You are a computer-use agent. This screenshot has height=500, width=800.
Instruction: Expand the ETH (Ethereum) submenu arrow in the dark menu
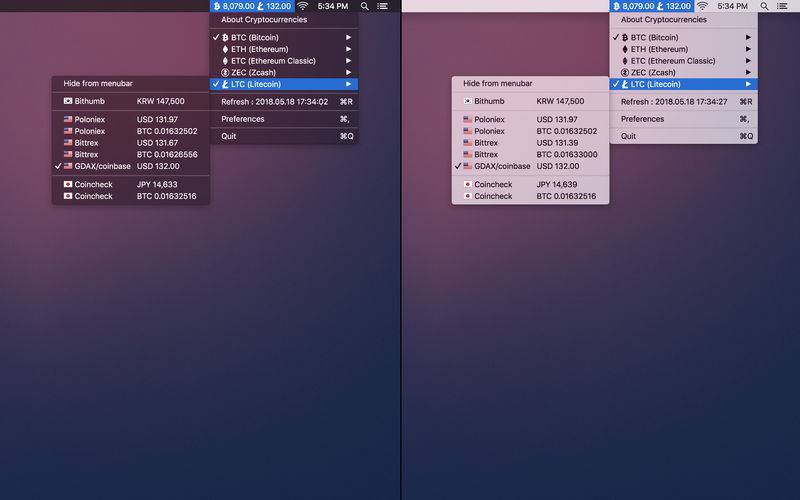tap(348, 49)
